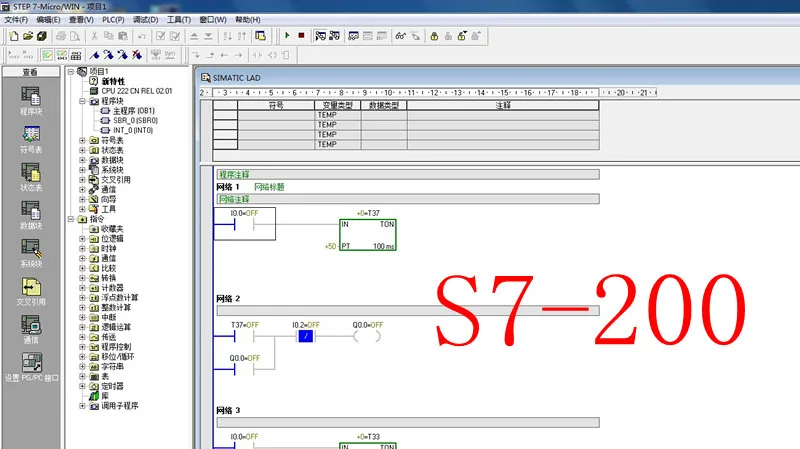The image size is (800, 449).
Task: Open the 编辑(E) menu
Action: tap(48, 19)
